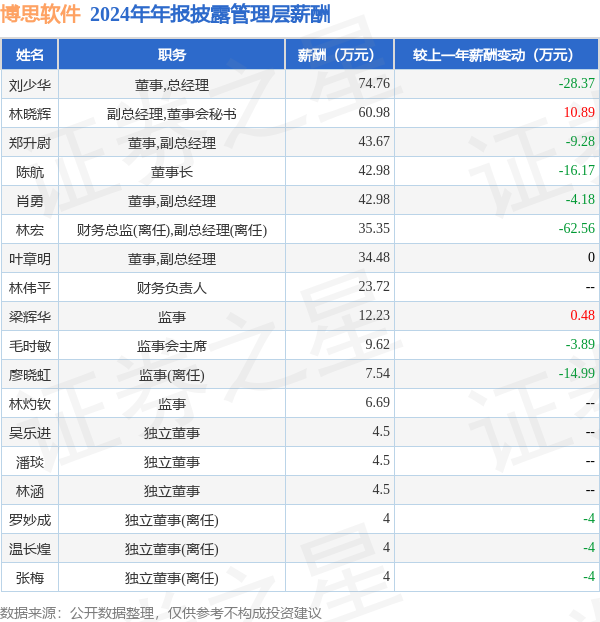Click the change value -3.89
Screen dimensions: 600x622
point(580,344)
